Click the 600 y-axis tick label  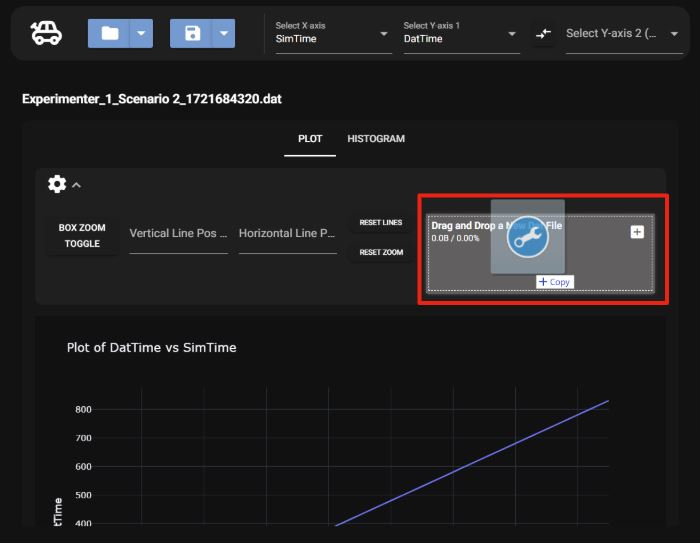83,467
